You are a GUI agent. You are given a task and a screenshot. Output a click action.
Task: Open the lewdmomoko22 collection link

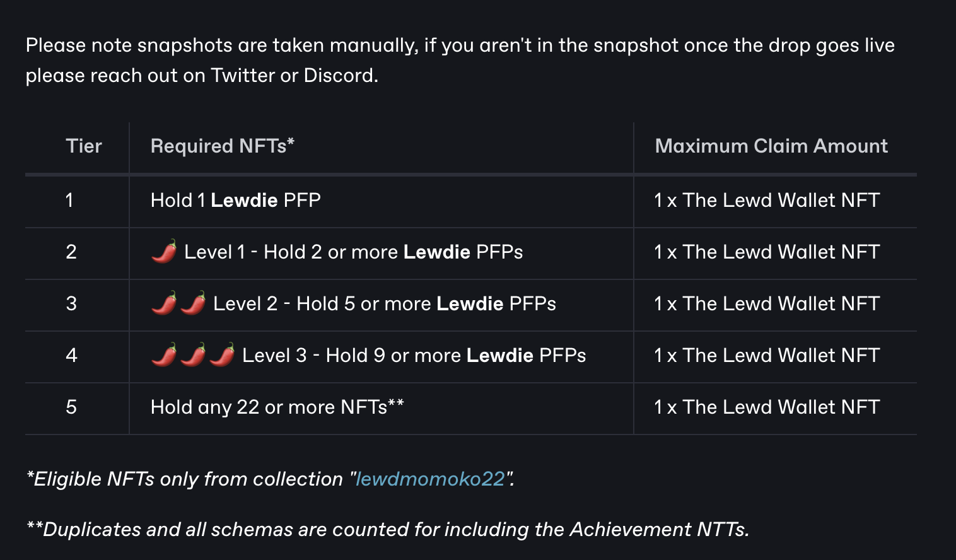[x=431, y=479]
